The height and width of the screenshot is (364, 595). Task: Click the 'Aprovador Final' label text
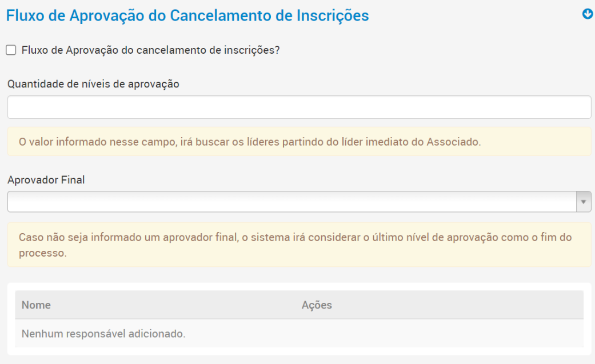46,179
